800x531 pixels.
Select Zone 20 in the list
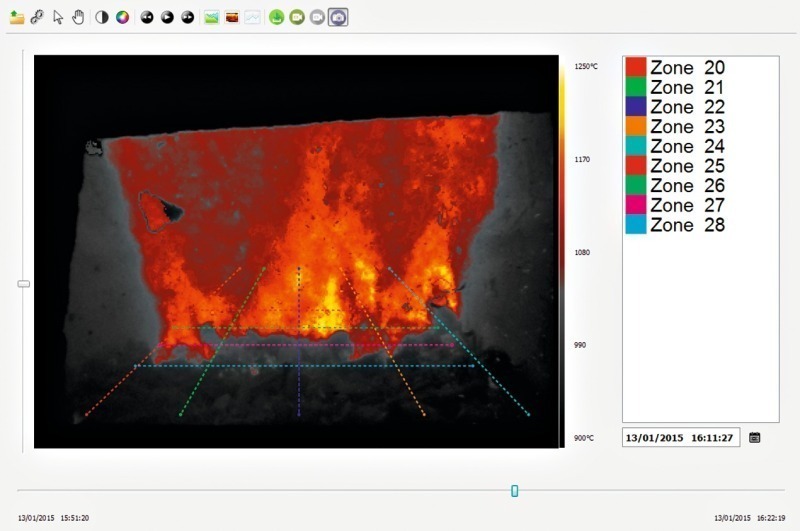pos(687,68)
